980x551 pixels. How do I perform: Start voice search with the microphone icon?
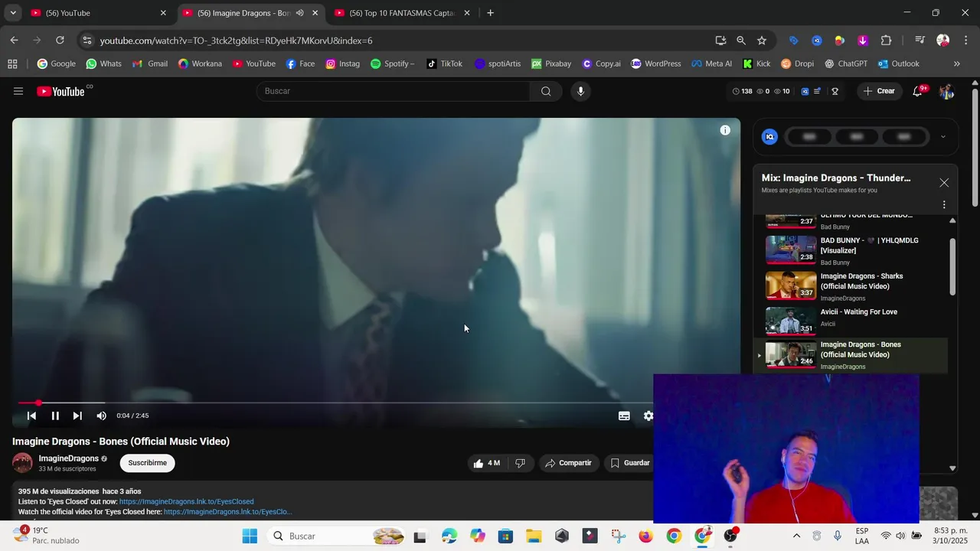click(x=580, y=91)
